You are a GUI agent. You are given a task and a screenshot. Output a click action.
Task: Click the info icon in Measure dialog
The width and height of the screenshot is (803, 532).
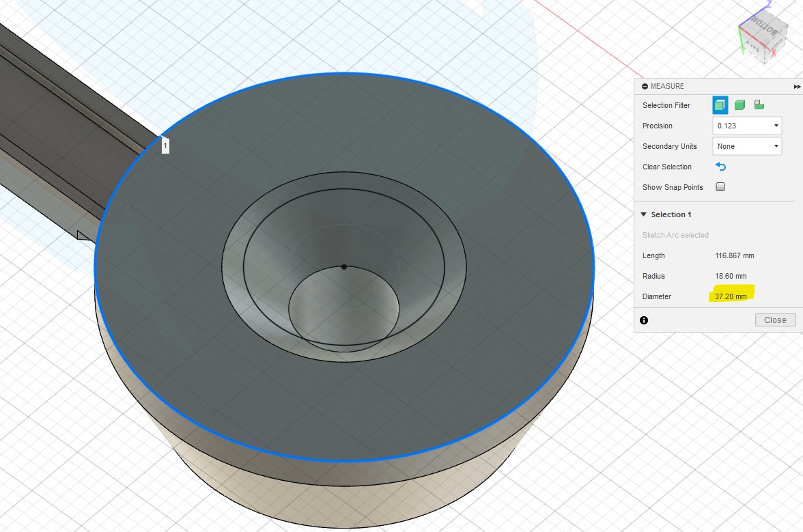coord(644,320)
